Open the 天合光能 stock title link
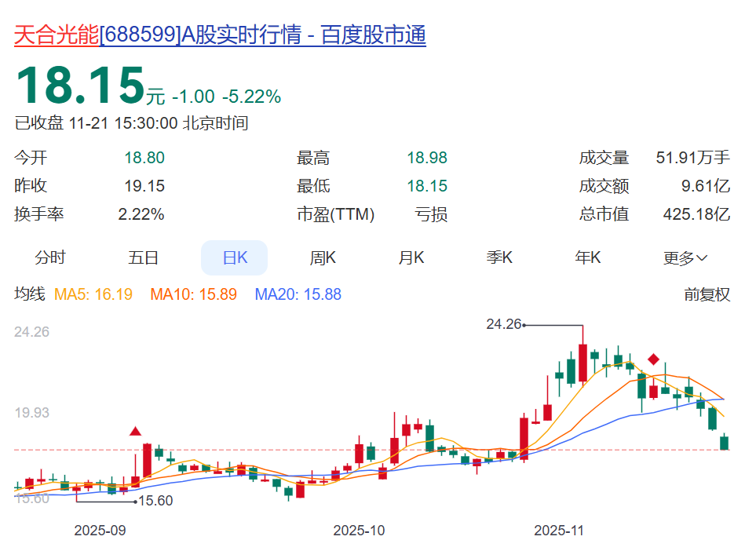The image size is (756, 551). [x=57, y=35]
